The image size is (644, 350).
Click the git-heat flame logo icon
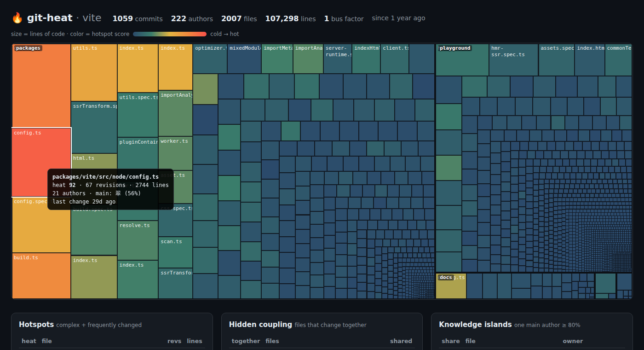tap(17, 18)
